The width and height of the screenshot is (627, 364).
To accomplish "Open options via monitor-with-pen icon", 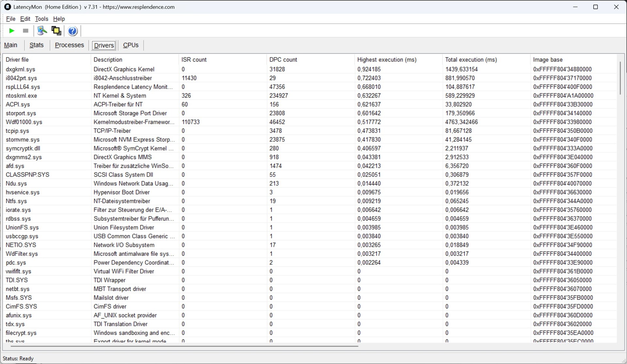I will [42, 31].
